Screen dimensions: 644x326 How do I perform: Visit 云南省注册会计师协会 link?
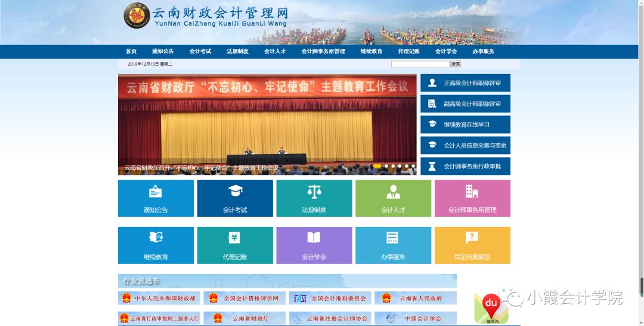click(330, 318)
